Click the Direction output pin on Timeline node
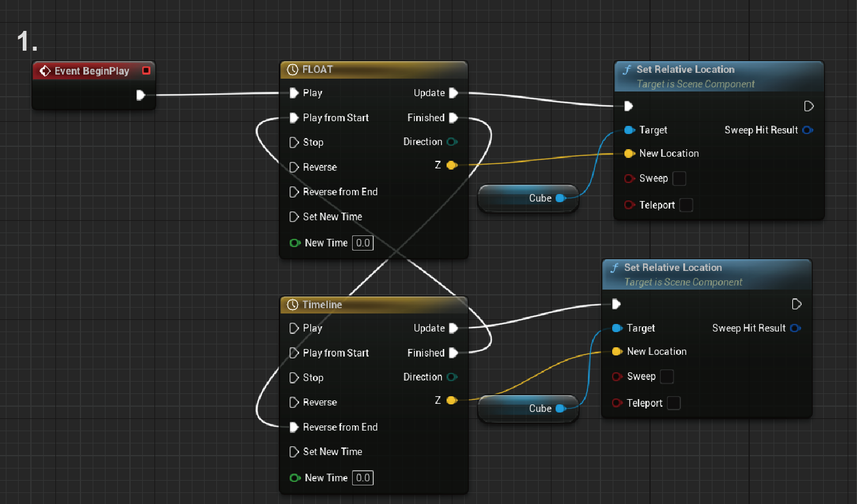Screen dimensions: 857x504 click(452, 377)
